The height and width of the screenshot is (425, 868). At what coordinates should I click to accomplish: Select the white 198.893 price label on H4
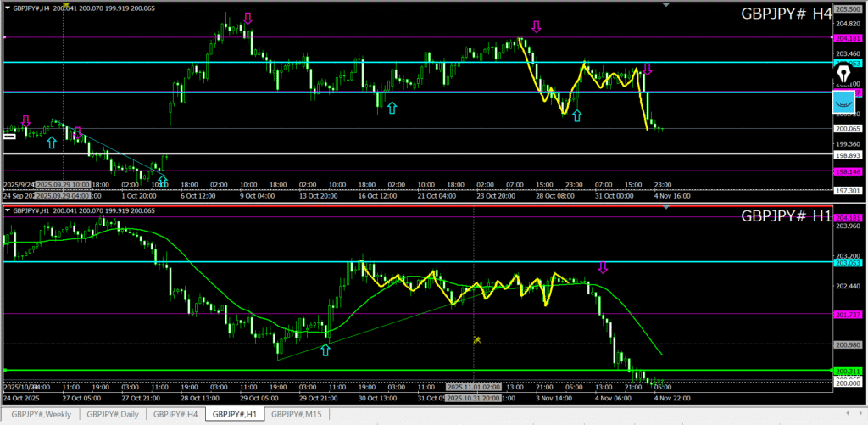coord(848,156)
